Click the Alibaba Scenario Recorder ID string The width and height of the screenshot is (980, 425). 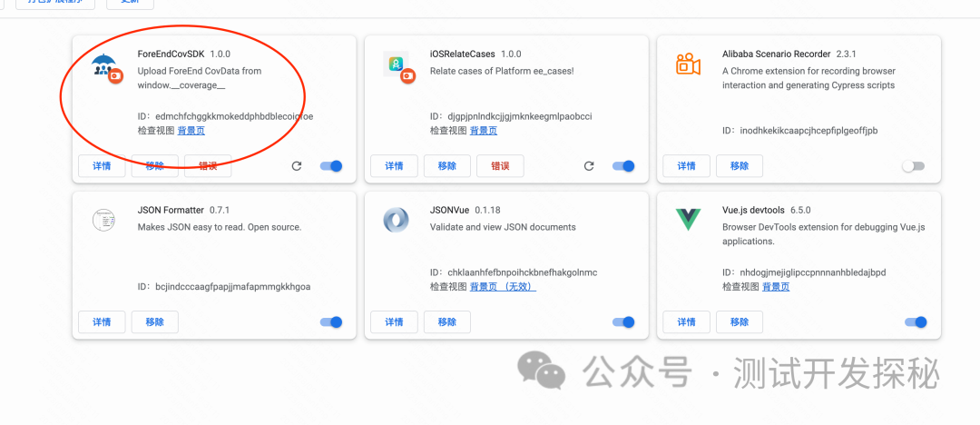tap(808, 131)
